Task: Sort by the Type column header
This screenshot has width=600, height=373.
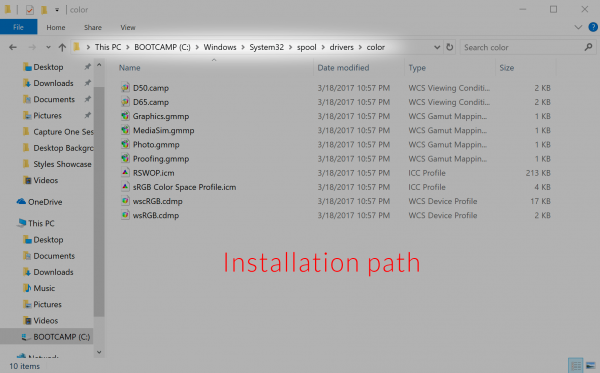Action: pyautogui.click(x=417, y=68)
